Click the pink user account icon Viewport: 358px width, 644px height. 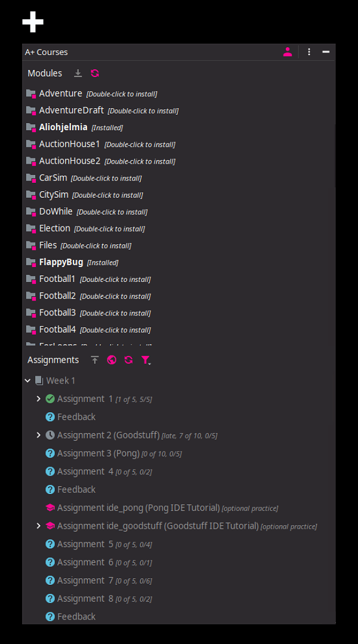click(x=288, y=52)
